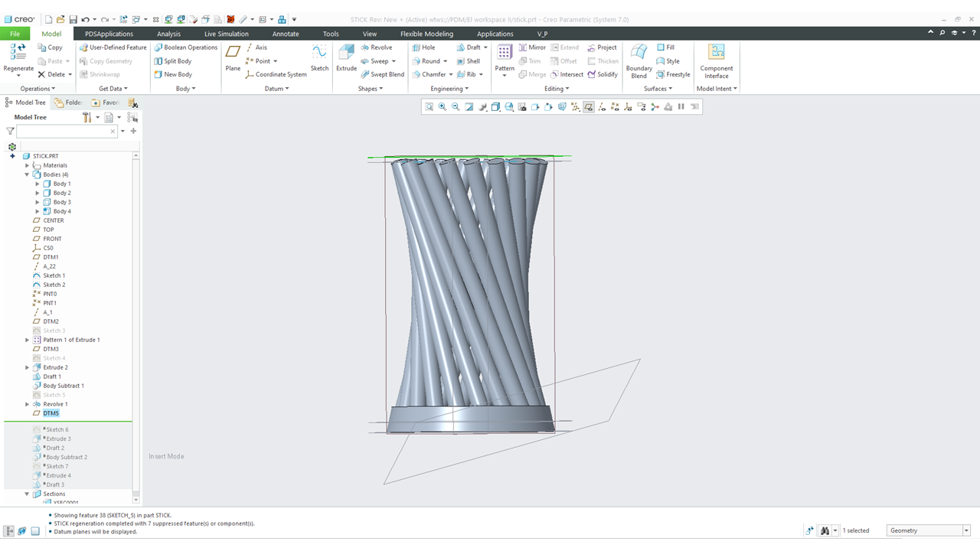This screenshot has width=980, height=551.
Task: Open the Sketch tool
Action: pyautogui.click(x=319, y=58)
